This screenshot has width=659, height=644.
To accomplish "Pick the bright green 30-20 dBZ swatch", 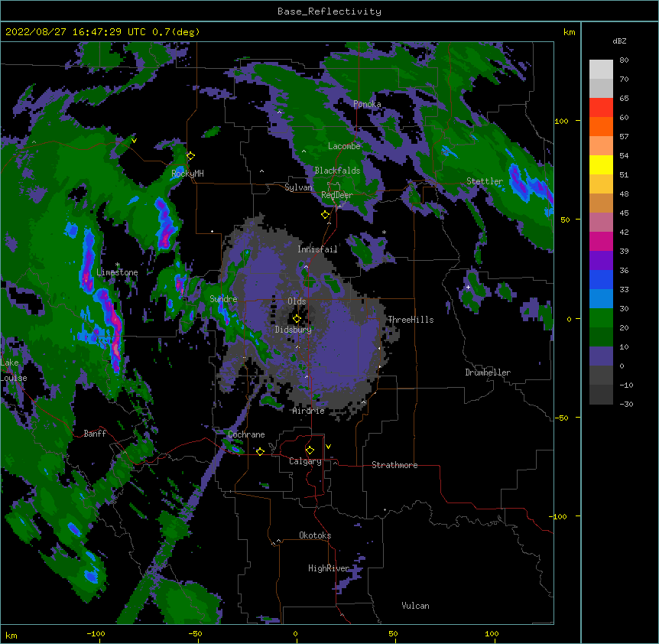I will pyautogui.click(x=601, y=318).
